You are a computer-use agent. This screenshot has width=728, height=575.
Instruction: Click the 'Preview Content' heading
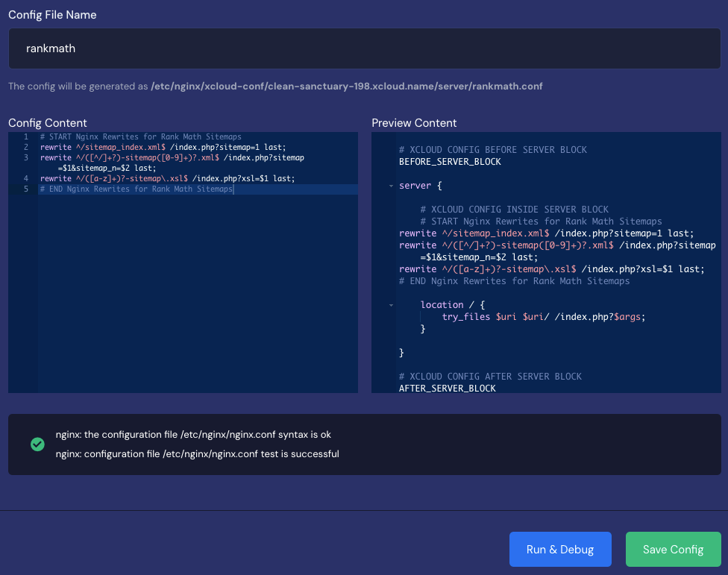(414, 123)
